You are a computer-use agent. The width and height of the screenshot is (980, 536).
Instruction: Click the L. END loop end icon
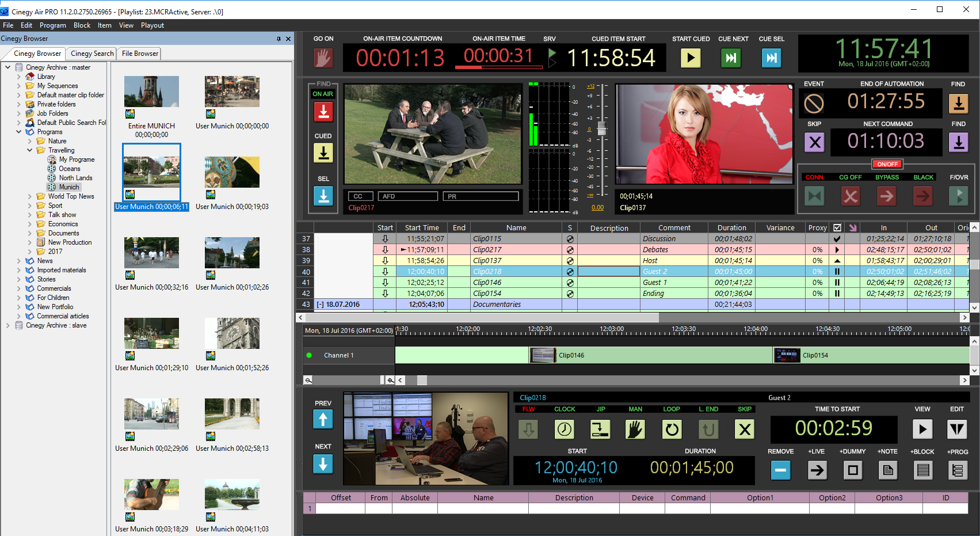[708, 429]
